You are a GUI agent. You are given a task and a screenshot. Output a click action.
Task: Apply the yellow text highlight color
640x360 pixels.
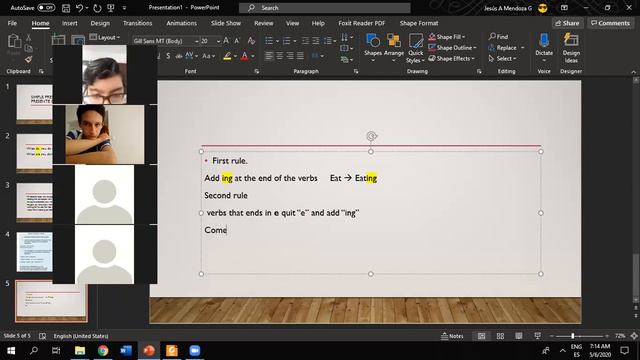coord(227,56)
